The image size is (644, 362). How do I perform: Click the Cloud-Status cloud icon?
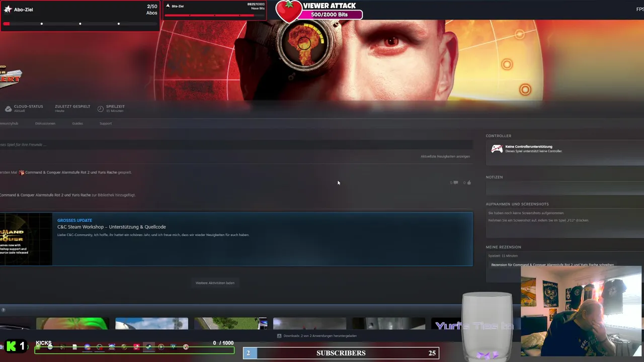[x=8, y=109]
